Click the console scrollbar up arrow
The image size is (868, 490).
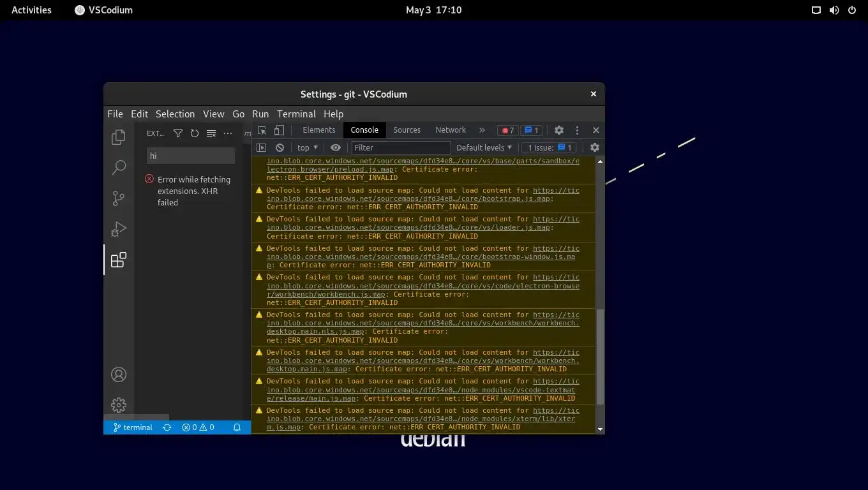[600, 162]
